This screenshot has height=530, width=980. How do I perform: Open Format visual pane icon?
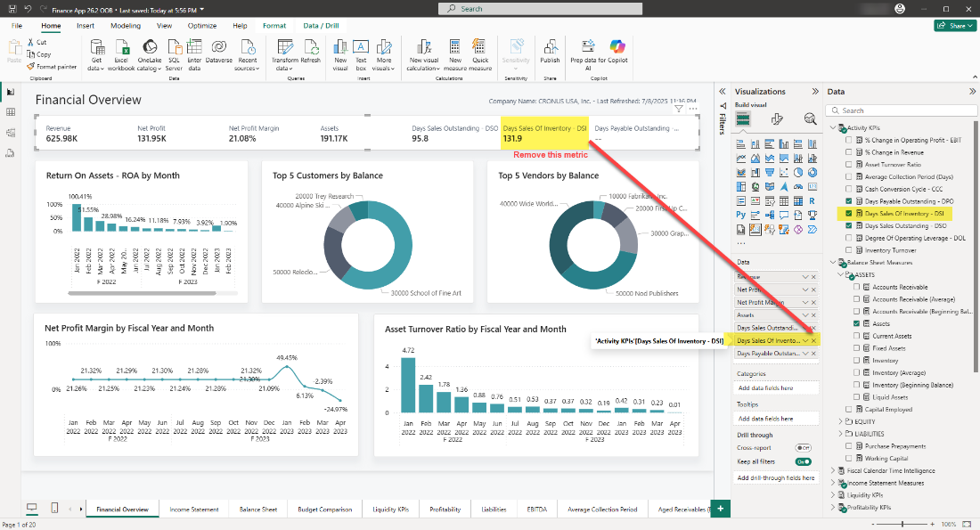click(x=777, y=119)
